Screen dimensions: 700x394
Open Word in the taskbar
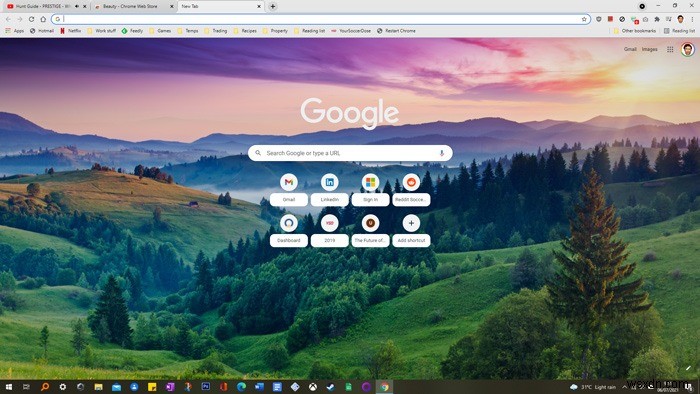(259, 387)
